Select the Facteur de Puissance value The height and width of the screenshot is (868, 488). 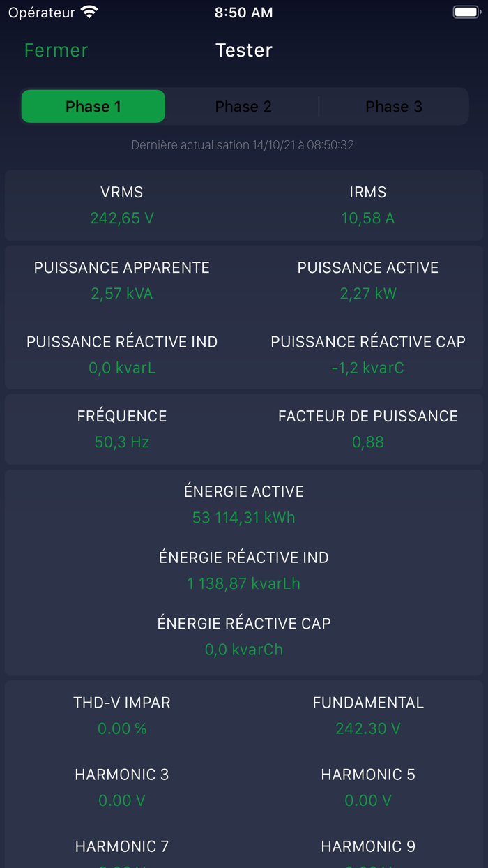coord(367,442)
